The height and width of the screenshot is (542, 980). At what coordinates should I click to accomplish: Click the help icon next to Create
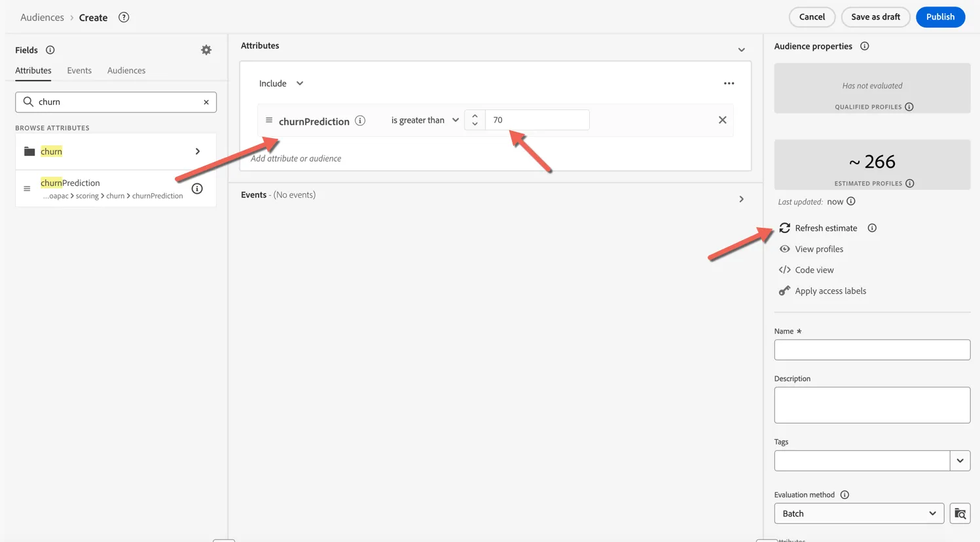[x=124, y=17]
